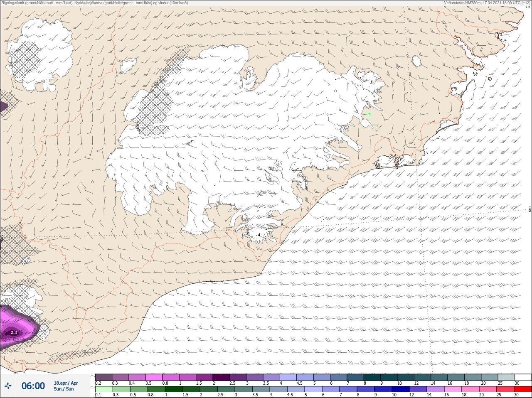The height and width of the screenshot is (398, 532).
Task: Pick the pink bottom-row swatch labeled 18
Action: 470,389
